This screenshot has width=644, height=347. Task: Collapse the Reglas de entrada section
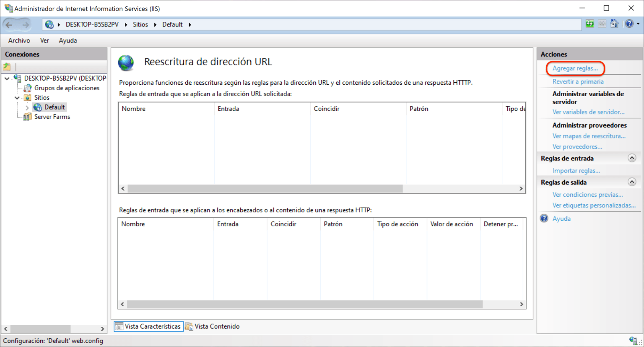[632, 158]
